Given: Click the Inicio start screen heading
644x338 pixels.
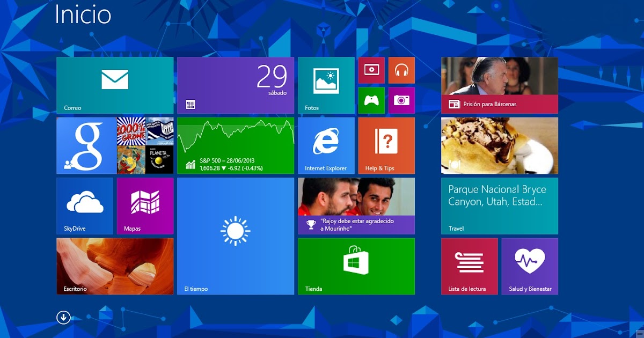Looking at the screenshot, I should (83, 14).
